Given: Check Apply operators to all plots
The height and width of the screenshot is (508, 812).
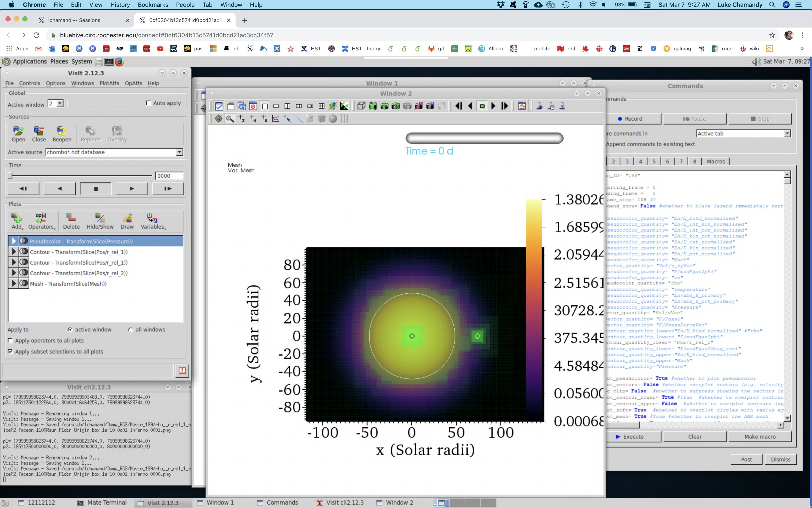Looking at the screenshot, I should click(10, 341).
